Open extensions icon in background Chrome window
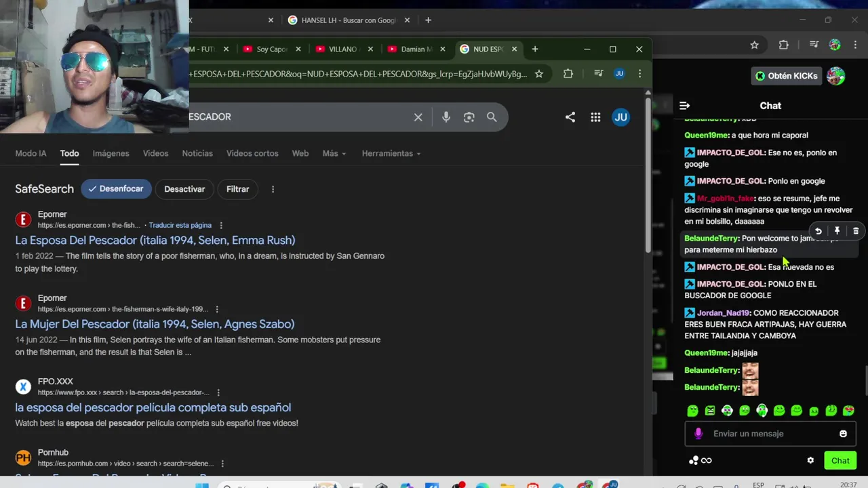Viewport: 868px width, 488px height. click(783, 45)
